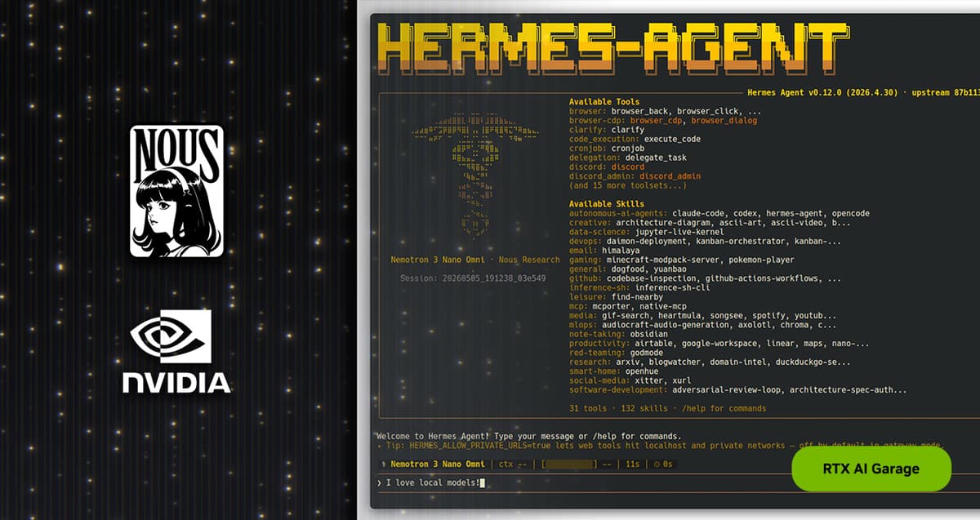Click the 'media: gif-search' row
This screenshot has width=980, height=520.
[x=702, y=315]
